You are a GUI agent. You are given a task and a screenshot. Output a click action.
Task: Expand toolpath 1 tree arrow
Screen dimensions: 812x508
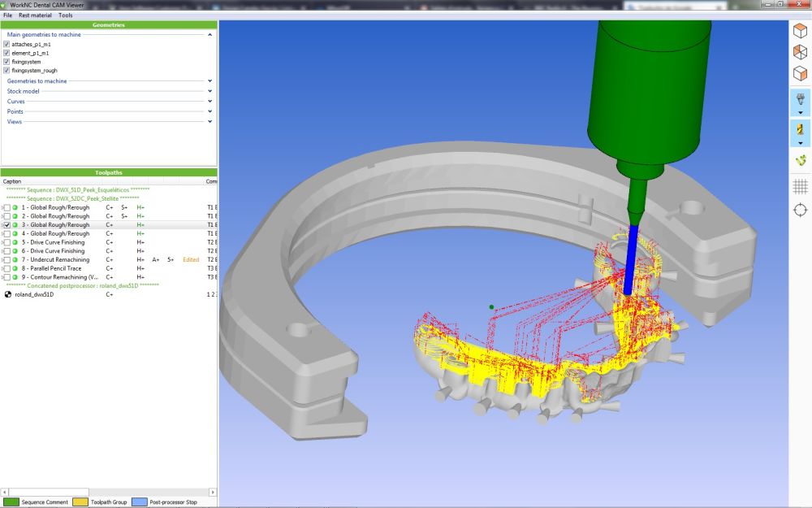[2, 207]
